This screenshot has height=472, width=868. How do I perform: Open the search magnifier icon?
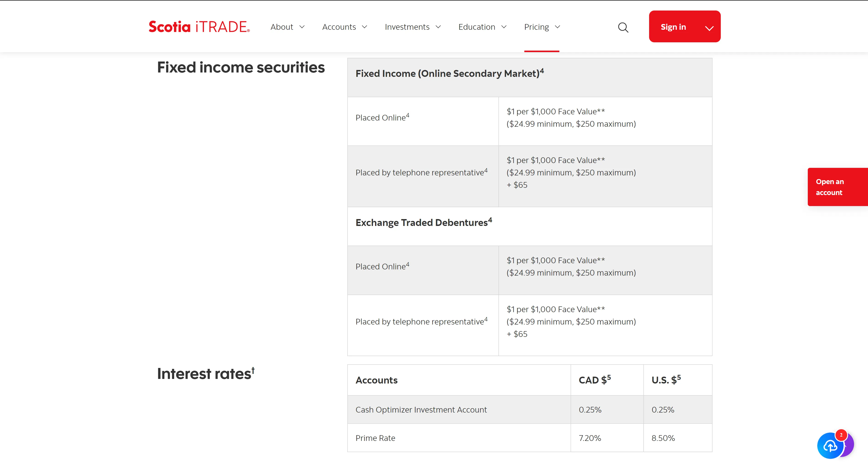[x=623, y=27]
